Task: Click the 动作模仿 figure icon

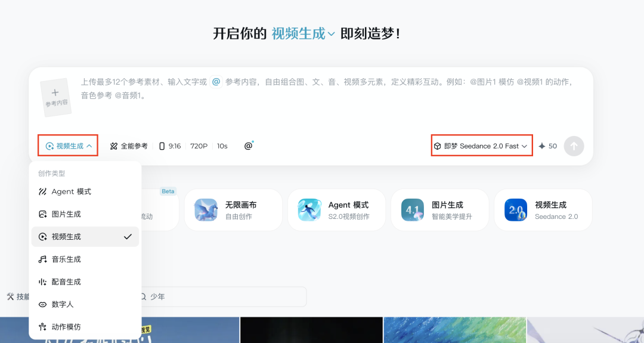Action: pyautogui.click(x=42, y=327)
